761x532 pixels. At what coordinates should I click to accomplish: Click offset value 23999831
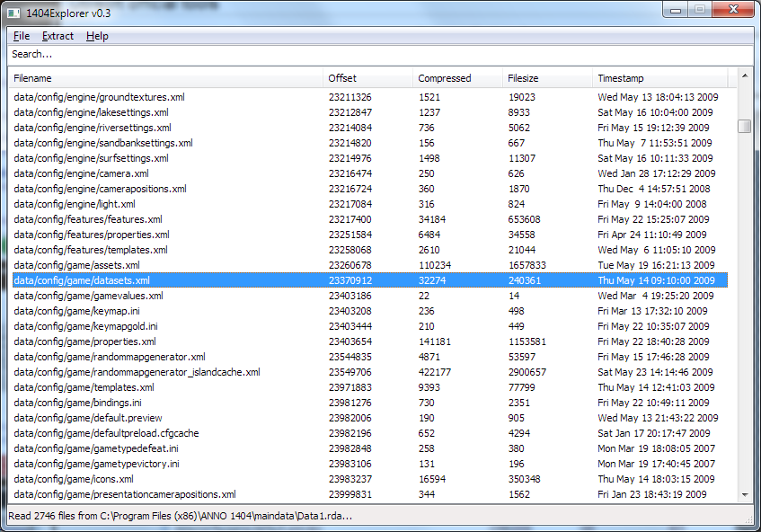pyautogui.click(x=350, y=494)
